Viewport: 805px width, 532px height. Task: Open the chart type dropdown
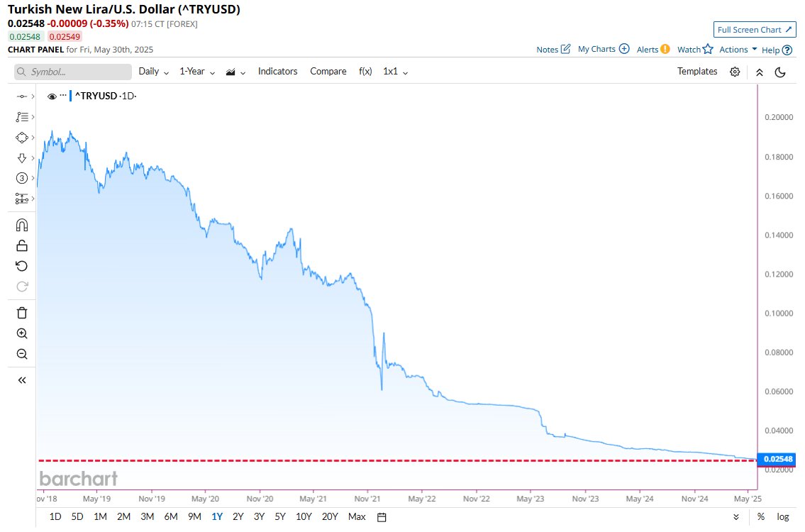coord(235,72)
